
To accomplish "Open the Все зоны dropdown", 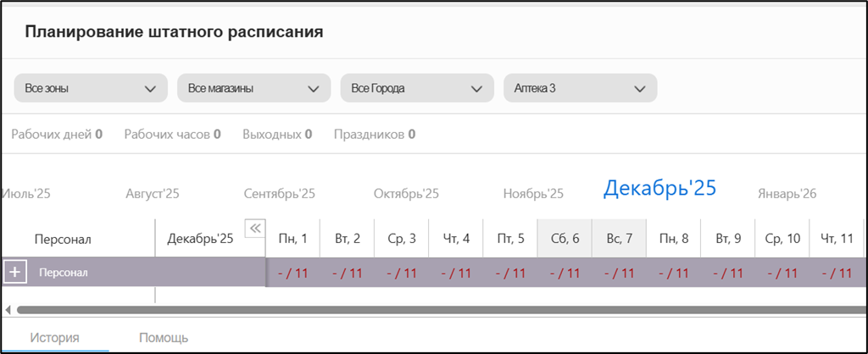I will pos(91,88).
